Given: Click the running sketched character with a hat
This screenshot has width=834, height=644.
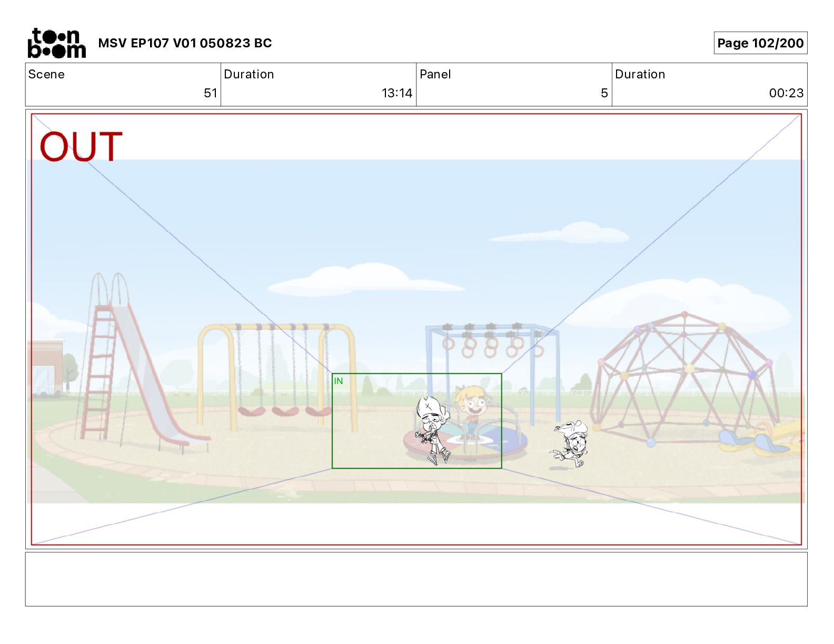Looking at the screenshot, I should pos(570,444).
